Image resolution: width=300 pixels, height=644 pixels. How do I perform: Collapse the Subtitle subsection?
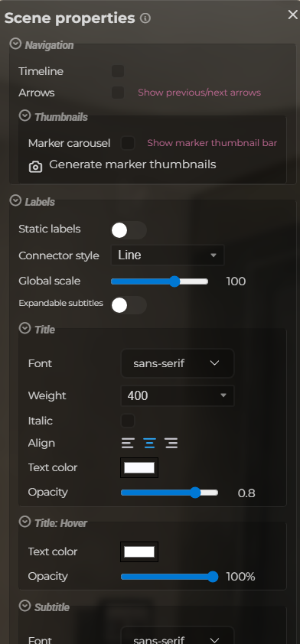25,606
